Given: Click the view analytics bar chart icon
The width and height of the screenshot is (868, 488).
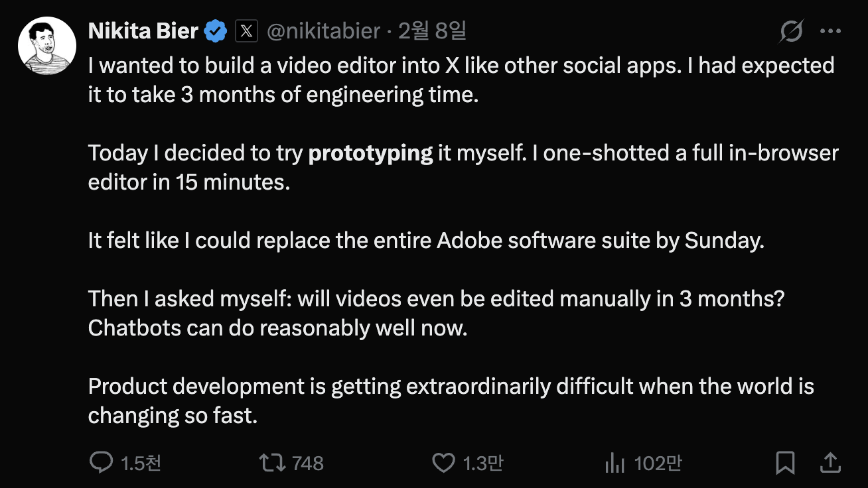Looking at the screenshot, I should coord(615,463).
